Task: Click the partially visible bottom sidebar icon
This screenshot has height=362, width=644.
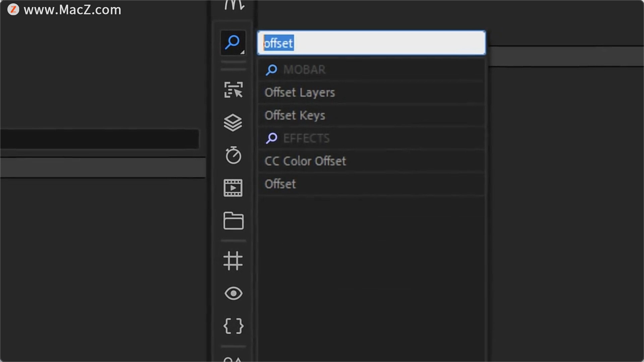Action: [x=233, y=359]
